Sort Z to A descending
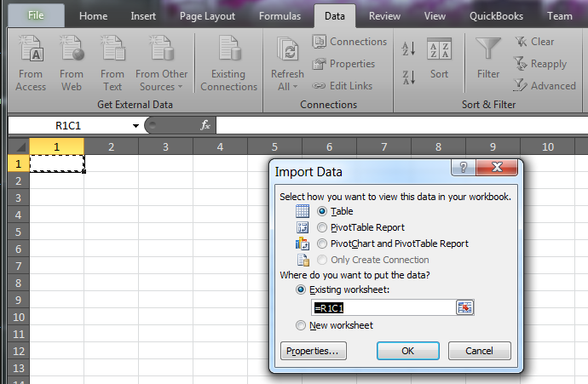 coord(408,77)
